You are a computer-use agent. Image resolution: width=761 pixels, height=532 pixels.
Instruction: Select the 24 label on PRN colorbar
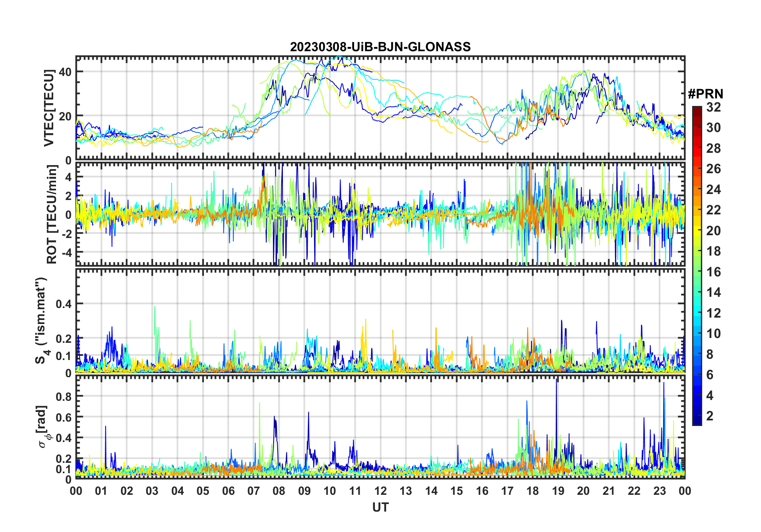(x=713, y=189)
